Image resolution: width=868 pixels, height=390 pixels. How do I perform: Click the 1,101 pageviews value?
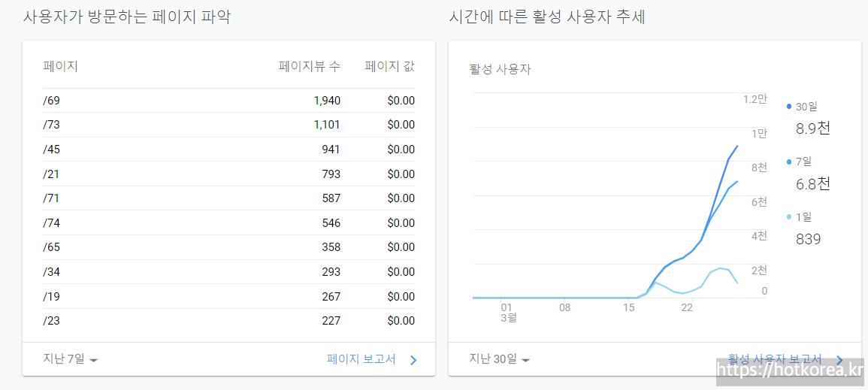point(327,125)
